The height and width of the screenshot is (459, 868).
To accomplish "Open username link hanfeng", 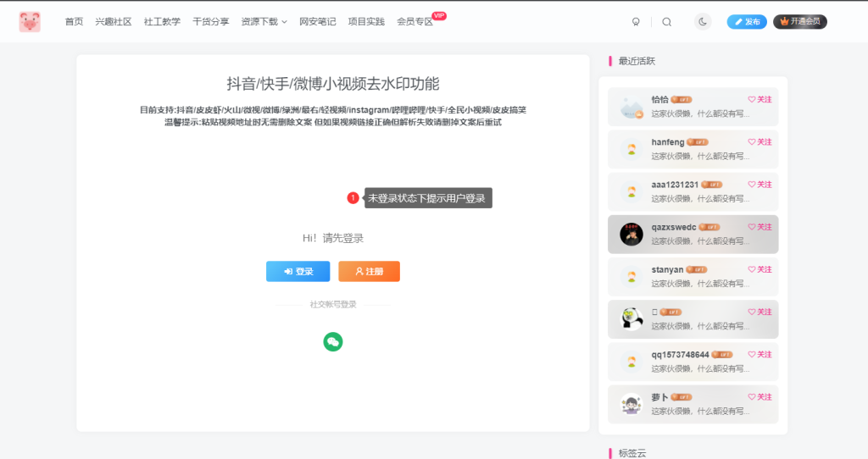I will (x=668, y=142).
